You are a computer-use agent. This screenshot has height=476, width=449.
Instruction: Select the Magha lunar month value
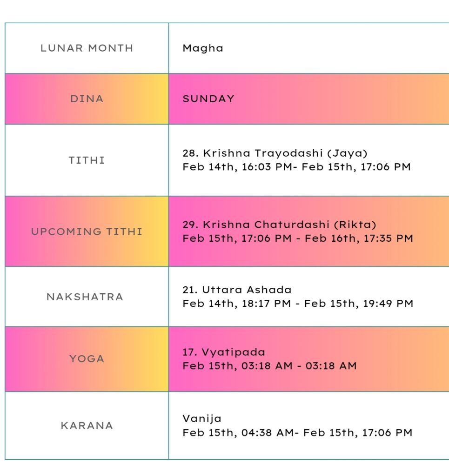click(x=202, y=48)
